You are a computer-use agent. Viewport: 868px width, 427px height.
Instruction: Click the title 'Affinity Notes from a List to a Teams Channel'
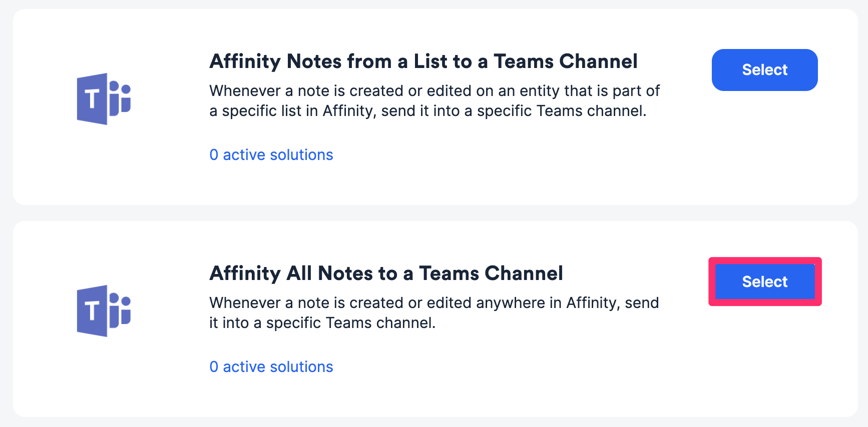point(423,61)
